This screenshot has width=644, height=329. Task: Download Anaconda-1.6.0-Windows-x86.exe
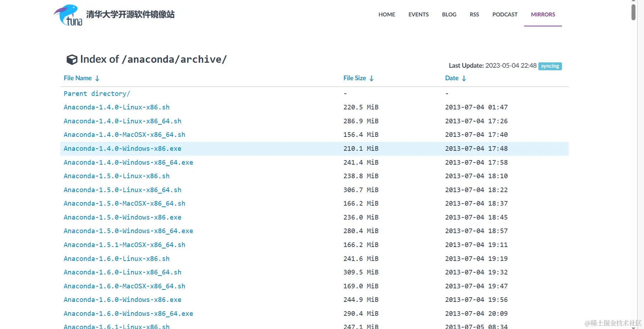pyautogui.click(x=122, y=300)
